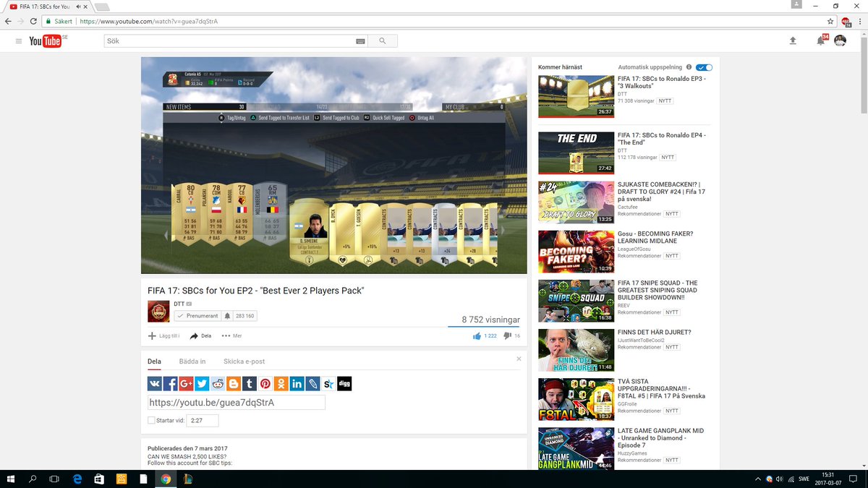The image size is (868, 488).
Task: Click the YouTube search magnifier button
Action: [x=383, y=41]
